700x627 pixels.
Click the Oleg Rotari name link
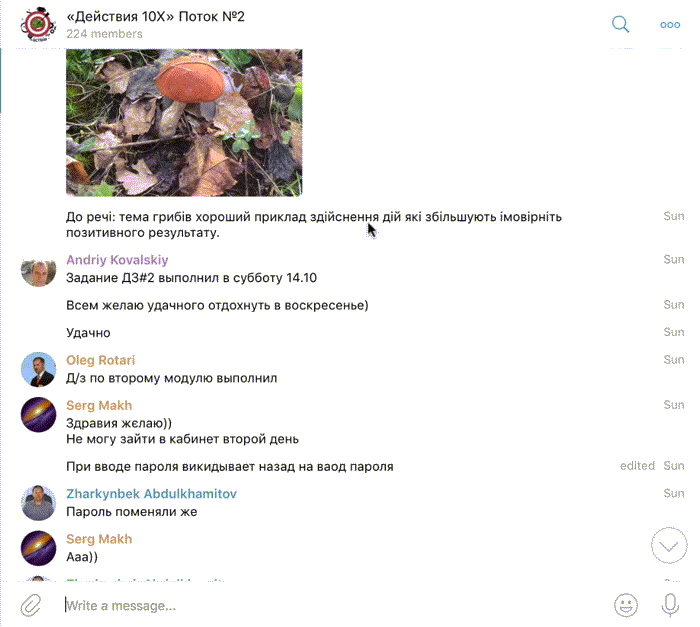pos(100,360)
